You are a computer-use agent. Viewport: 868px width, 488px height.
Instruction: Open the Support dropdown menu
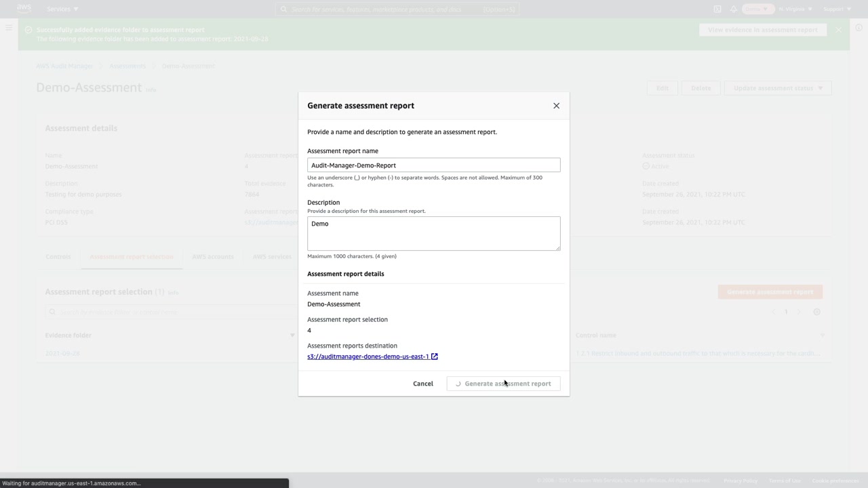coord(837,9)
